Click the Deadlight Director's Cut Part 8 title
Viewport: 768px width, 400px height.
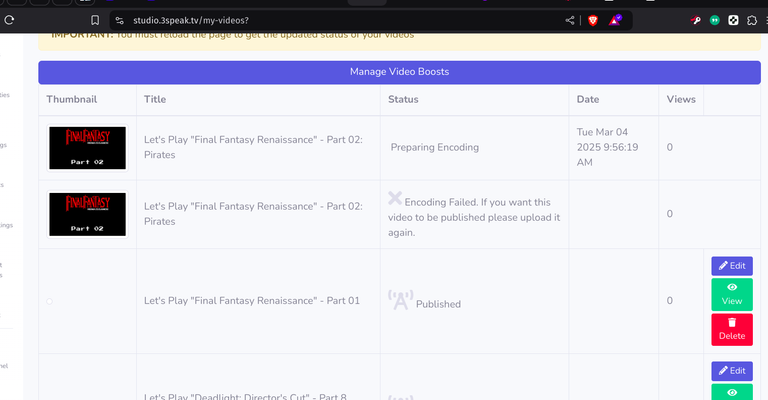(245, 396)
